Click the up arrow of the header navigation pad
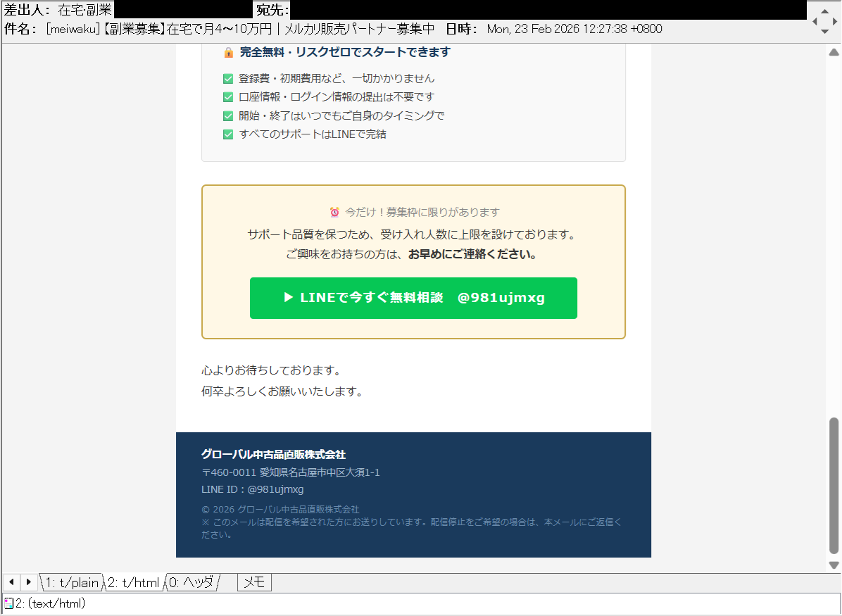 (825, 11)
